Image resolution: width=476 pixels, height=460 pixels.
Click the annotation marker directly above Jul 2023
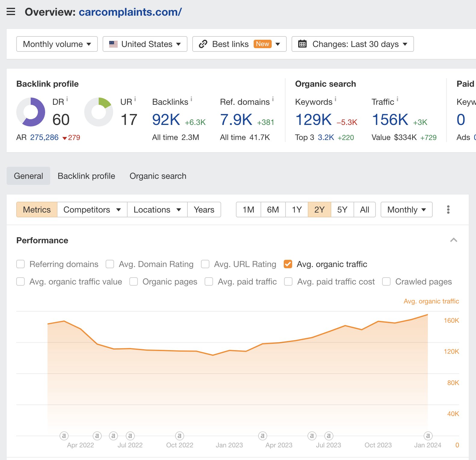[x=329, y=436]
